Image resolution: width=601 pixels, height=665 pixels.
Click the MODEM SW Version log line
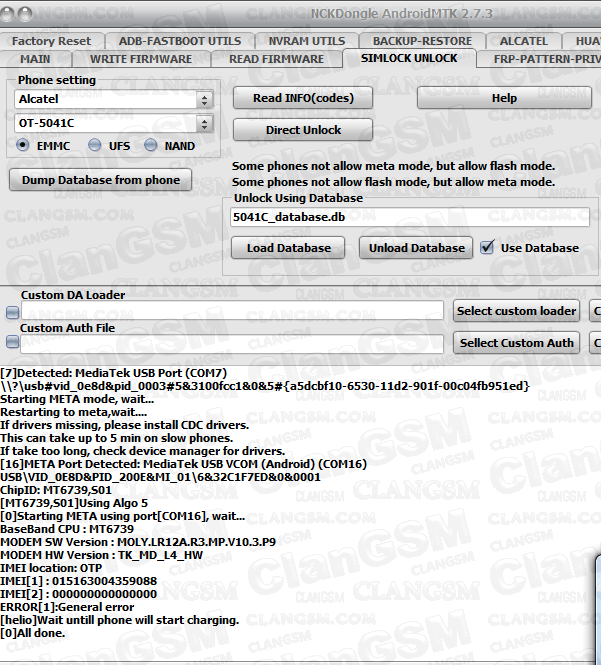pyautogui.click(x=138, y=542)
